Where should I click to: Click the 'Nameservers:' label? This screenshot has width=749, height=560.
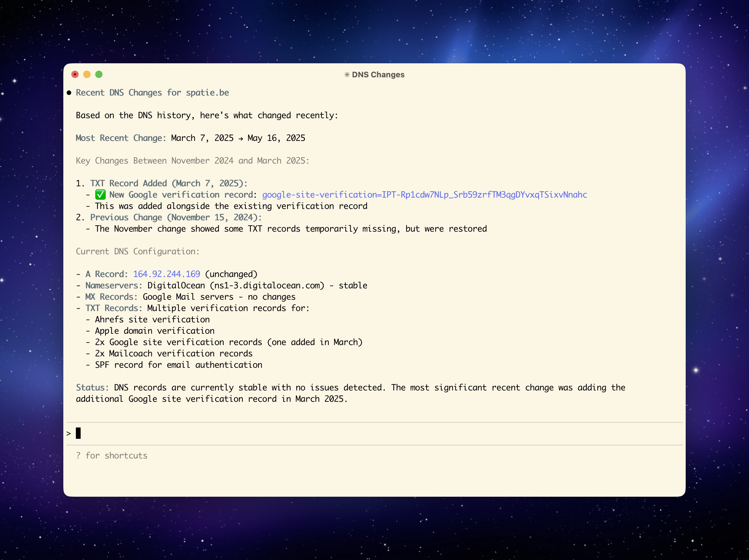pos(114,286)
